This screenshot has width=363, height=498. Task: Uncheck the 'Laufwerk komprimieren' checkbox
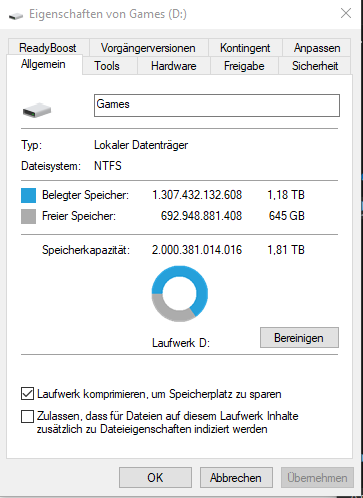tap(27, 393)
